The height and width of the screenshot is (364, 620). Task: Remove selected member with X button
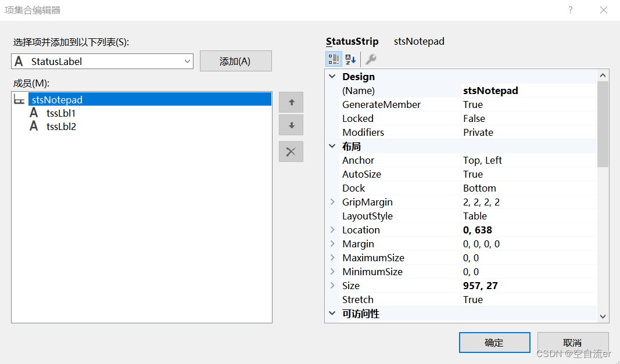pyautogui.click(x=291, y=152)
